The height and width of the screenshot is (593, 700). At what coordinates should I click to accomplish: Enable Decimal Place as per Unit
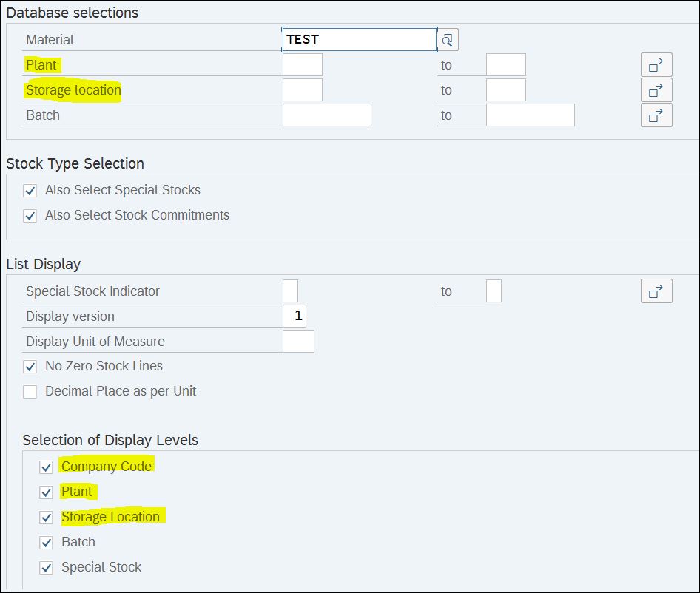30,392
